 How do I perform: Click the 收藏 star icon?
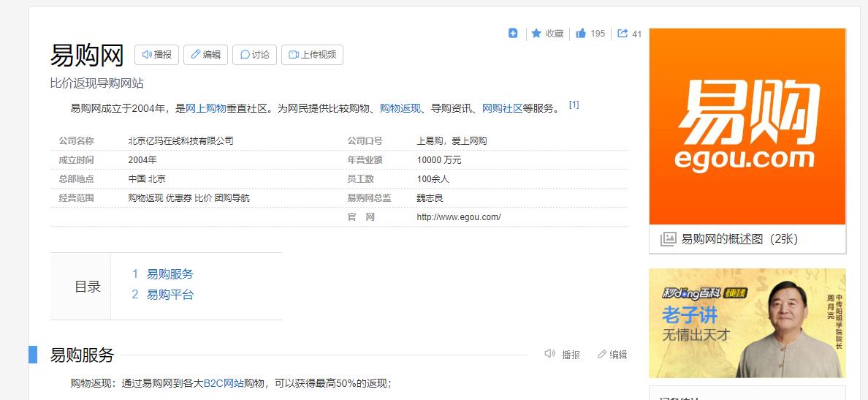coord(536,33)
